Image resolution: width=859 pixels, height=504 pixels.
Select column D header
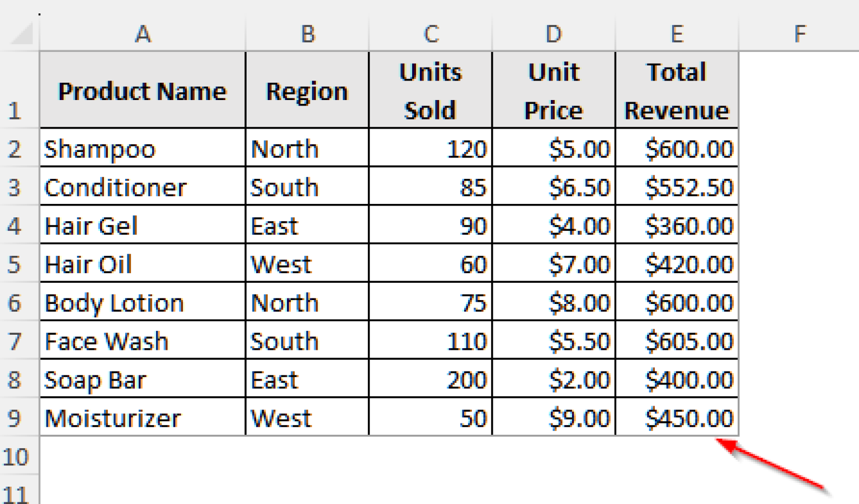(x=553, y=34)
